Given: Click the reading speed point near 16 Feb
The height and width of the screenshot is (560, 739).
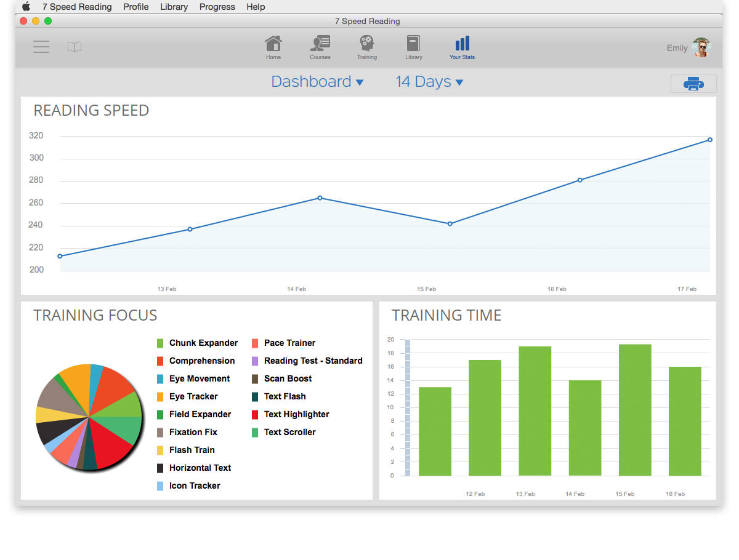Looking at the screenshot, I should coord(579,180).
